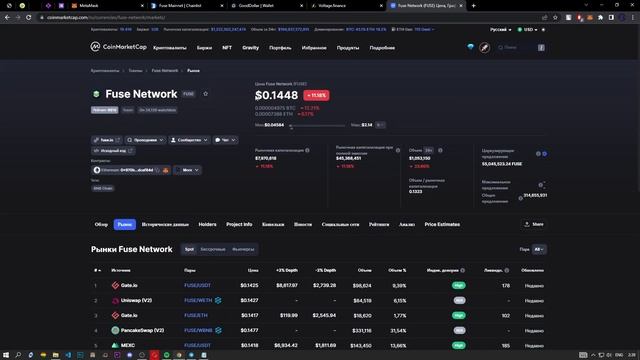The image size is (640, 360).
Task: Click the Ethereum contract logo icon
Action: coord(97,170)
